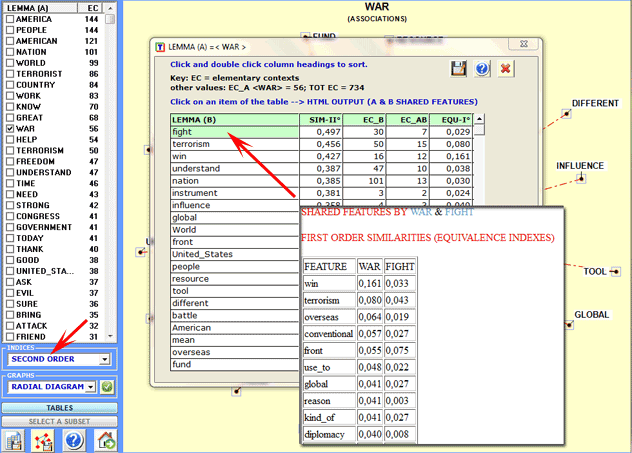The image size is (632, 453).
Task: Click the DIFFERENT node marker on the diagram
Action: pos(566,114)
